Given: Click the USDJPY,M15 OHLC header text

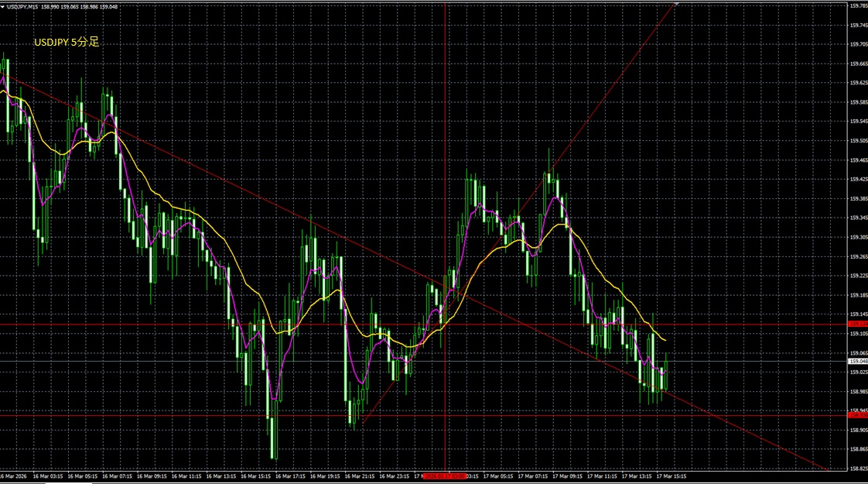Looking at the screenshot, I should [x=62, y=6].
